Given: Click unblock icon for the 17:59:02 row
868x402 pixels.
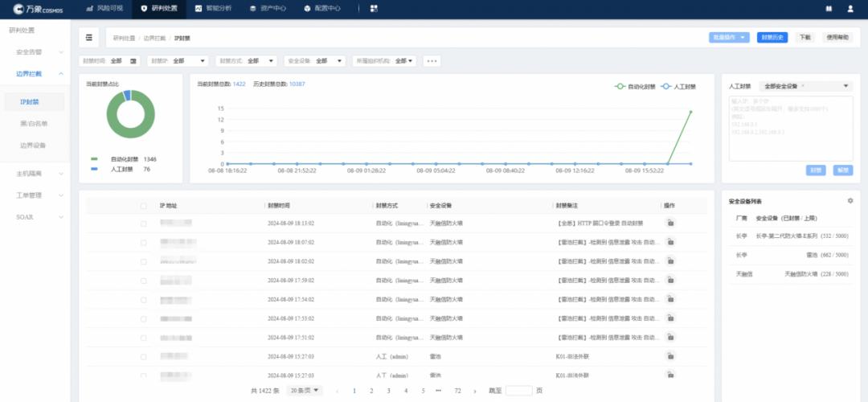Looking at the screenshot, I should [669, 281].
